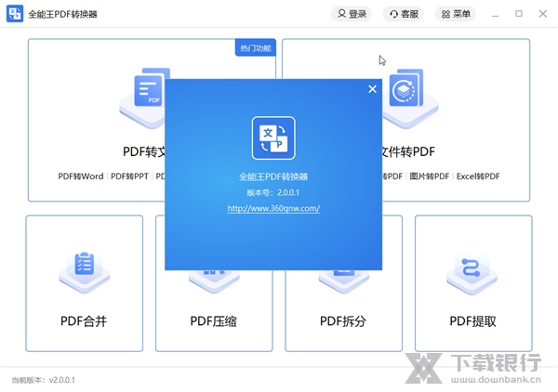Click the 文件转PDF conversion icon
Image resolution: width=558 pixels, height=392 pixels.
click(x=406, y=88)
